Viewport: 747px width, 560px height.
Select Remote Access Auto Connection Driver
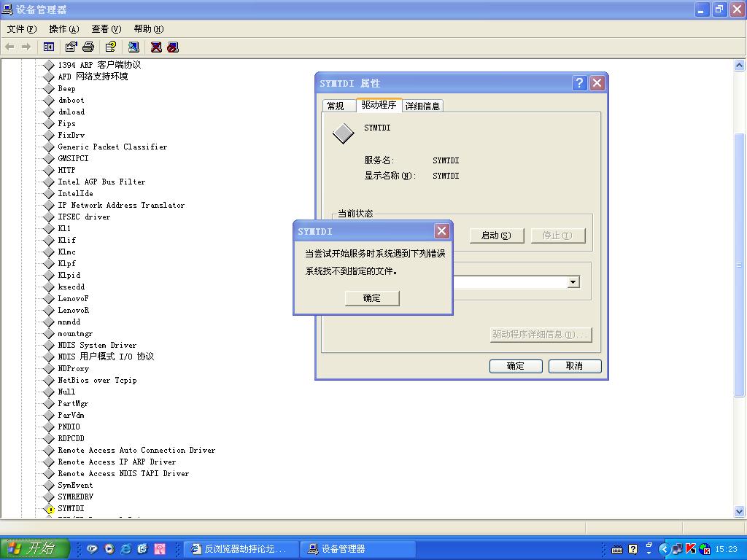coord(136,450)
